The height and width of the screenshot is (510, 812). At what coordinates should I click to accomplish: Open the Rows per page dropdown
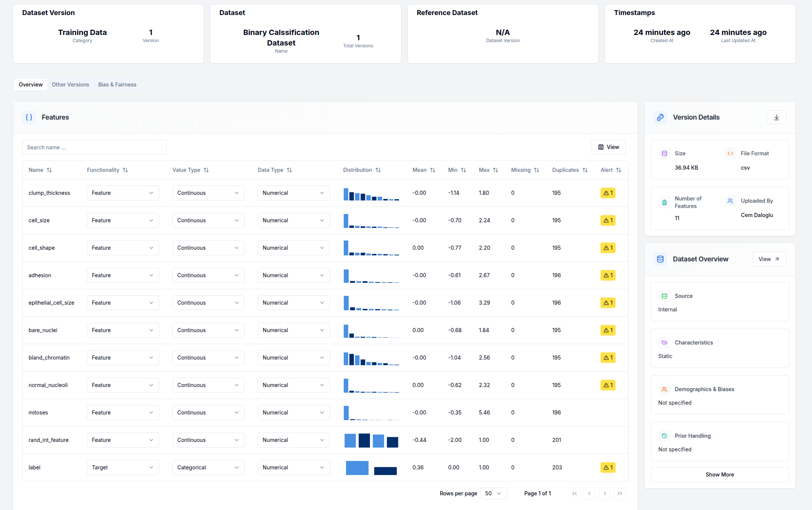coord(493,493)
